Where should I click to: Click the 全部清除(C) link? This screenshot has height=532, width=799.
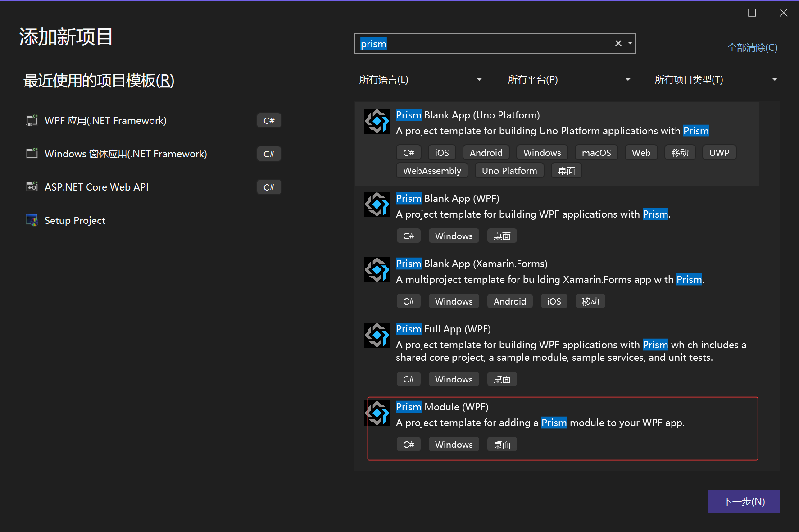[x=752, y=47]
